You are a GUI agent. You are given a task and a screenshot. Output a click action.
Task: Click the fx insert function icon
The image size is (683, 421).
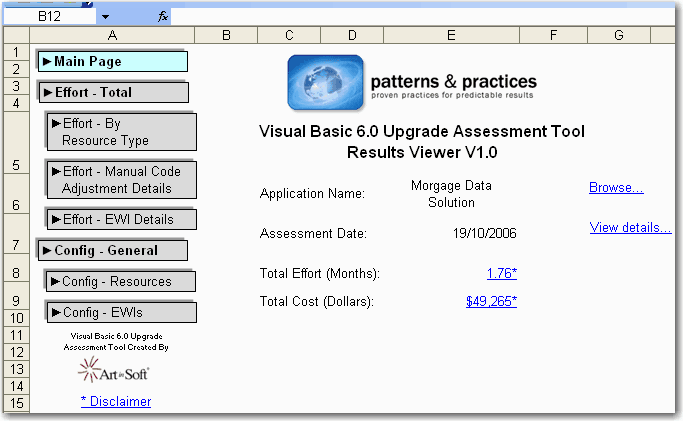coord(163,17)
